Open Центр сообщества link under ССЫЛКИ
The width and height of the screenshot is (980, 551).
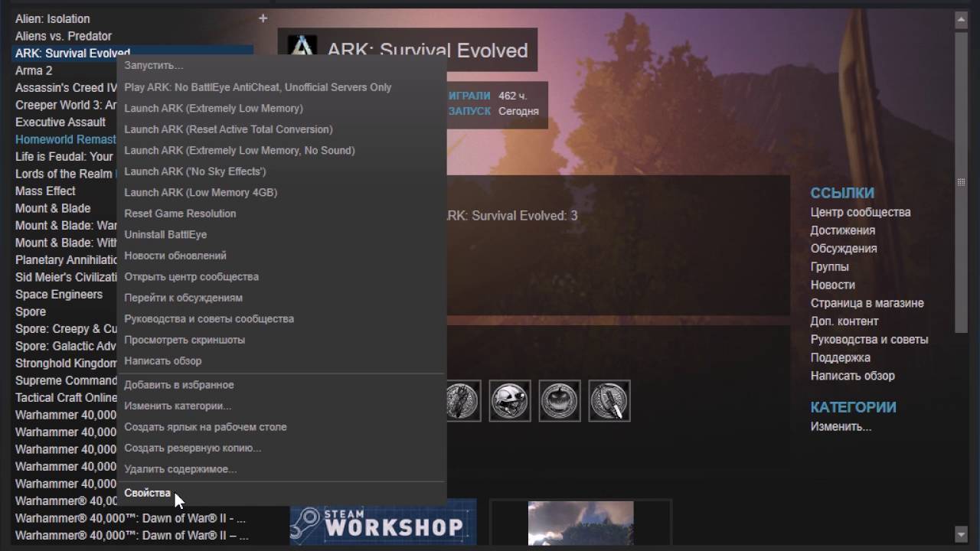861,212
